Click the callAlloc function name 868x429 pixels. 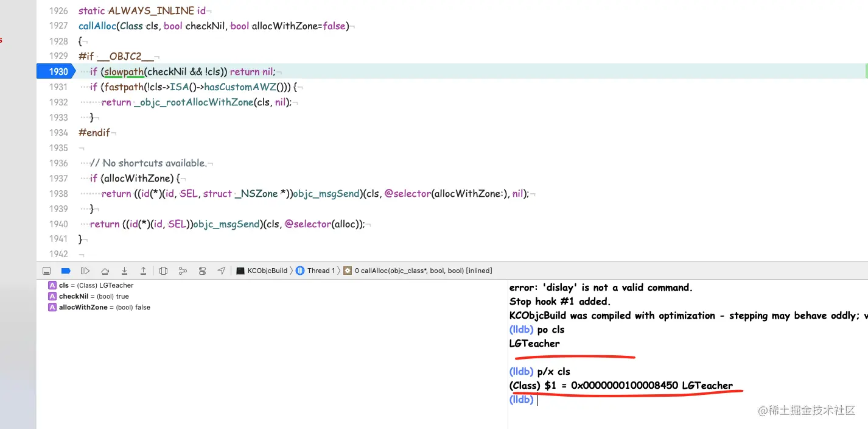point(97,26)
